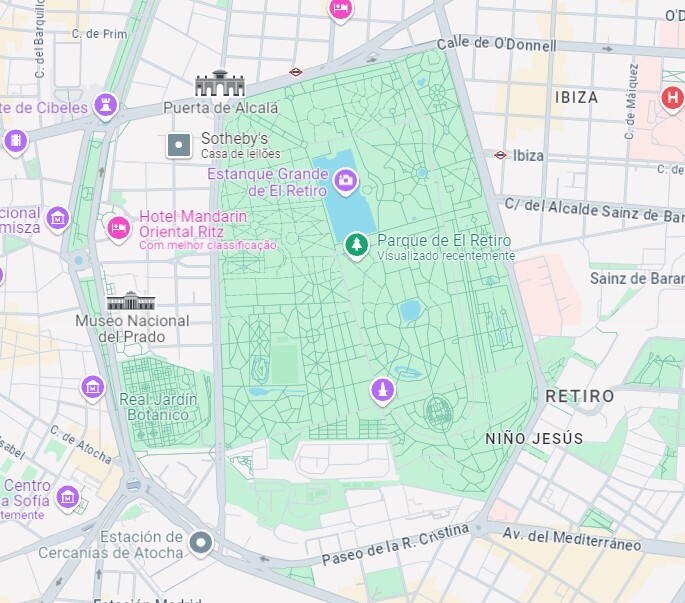Click the purple museum pin left of the Botanical Garden
The height and width of the screenshot is (603, 685).
click(93, 388)
